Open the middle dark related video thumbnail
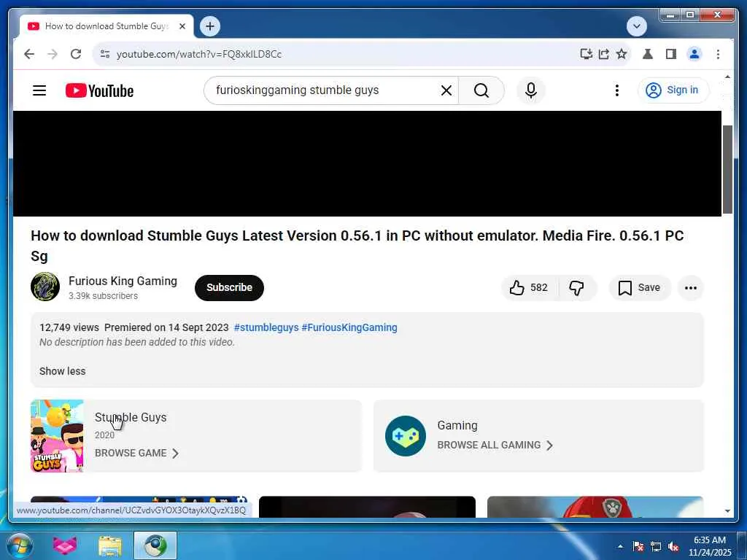This screenshot has width=747, height=560. [x=367, y=506]
